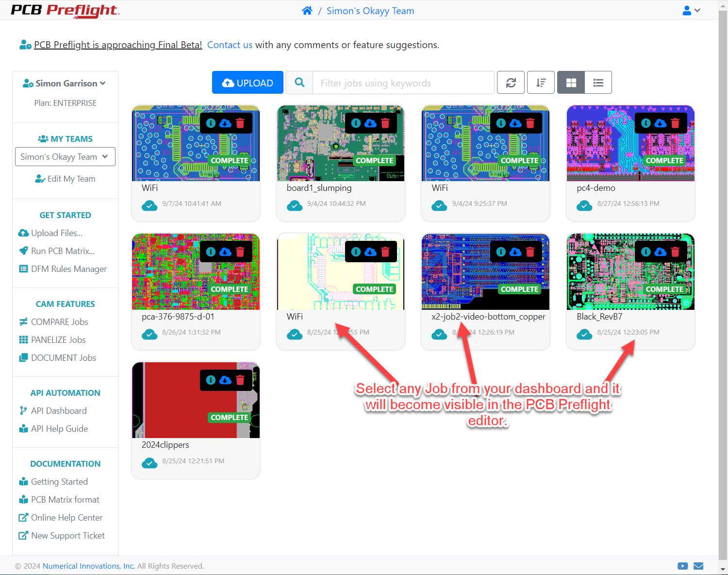Screen dimensions: 728x575
Task: Click Edit My Team link
Action: pyautogui.click(x=66, y=179)
